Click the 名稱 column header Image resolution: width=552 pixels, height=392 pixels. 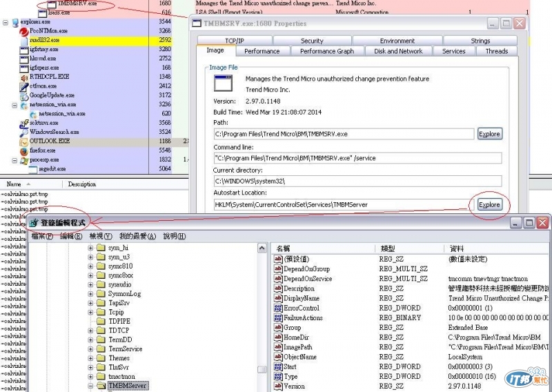point(324,248)
